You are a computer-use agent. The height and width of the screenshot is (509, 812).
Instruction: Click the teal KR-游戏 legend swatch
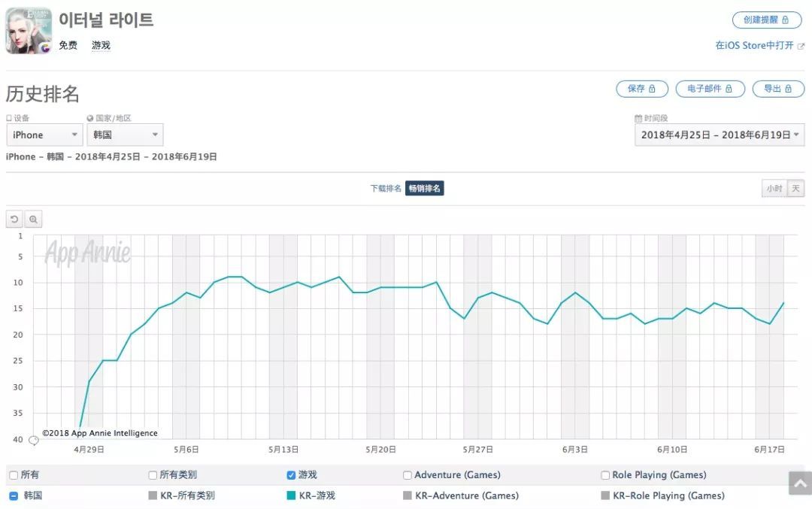(x=291, y=495)
